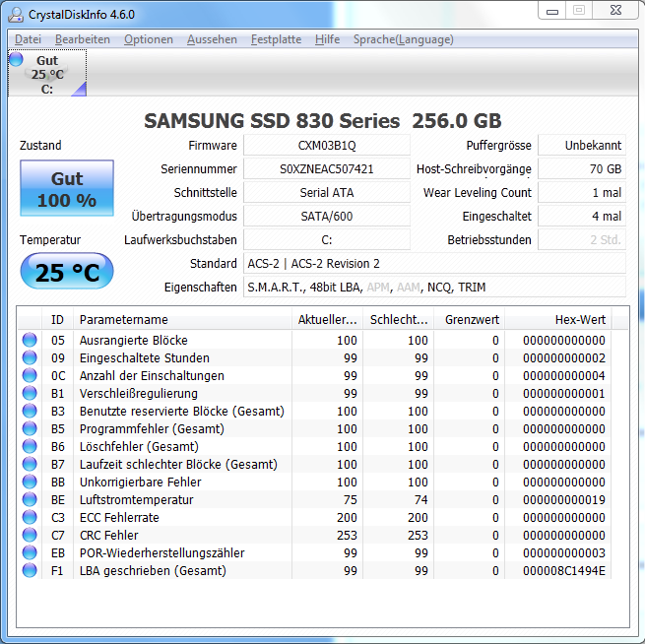The image size is (645, 644).
Task: Click the SAMSUNG SSD 830 Series title
Action: [323, 121]
